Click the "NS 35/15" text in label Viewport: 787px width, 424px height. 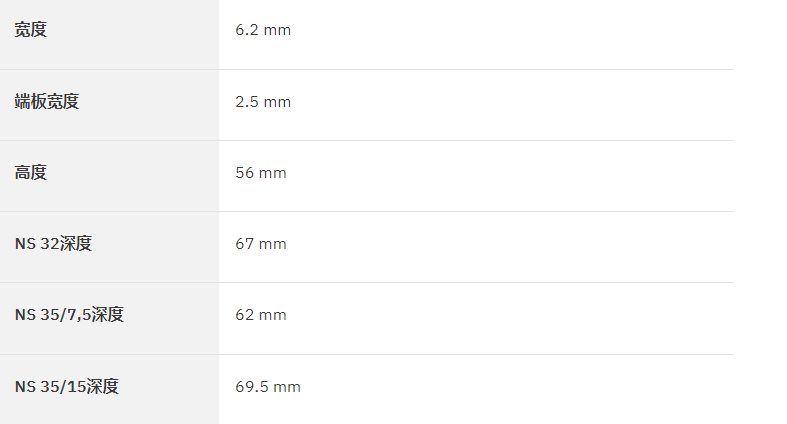click(50, 387)
